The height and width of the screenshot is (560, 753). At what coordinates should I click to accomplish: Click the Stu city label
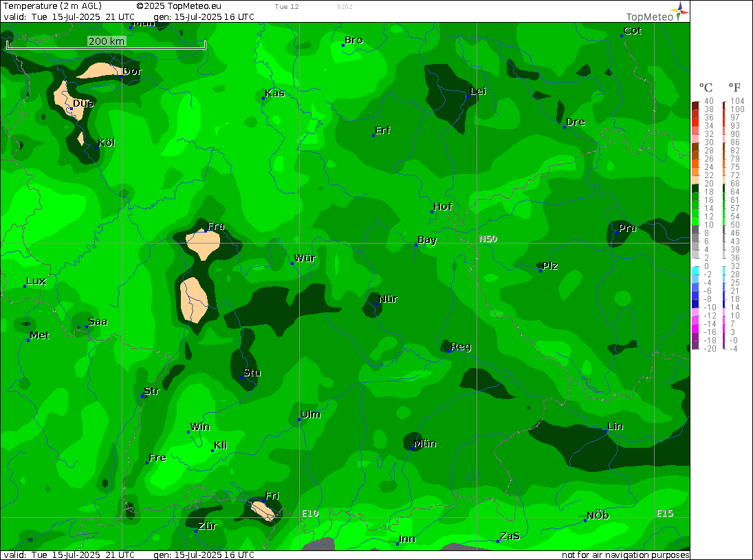[x=252, y=372]
